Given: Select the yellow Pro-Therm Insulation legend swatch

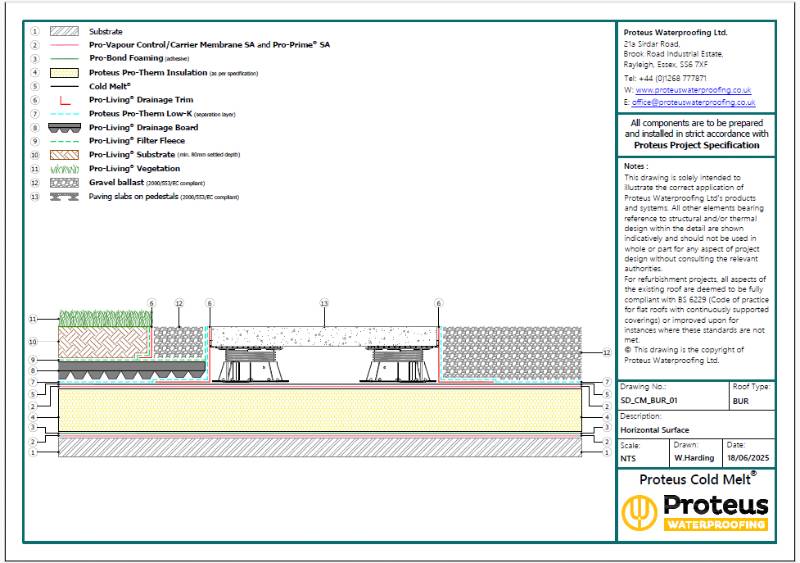Looking at the screenshot, I should [x=64, y=72].
